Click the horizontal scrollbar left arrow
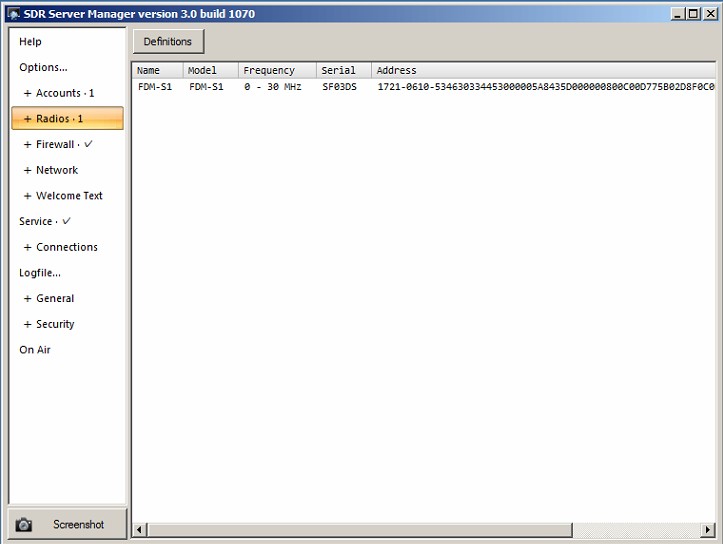The image size is (723, 544). 140,530
